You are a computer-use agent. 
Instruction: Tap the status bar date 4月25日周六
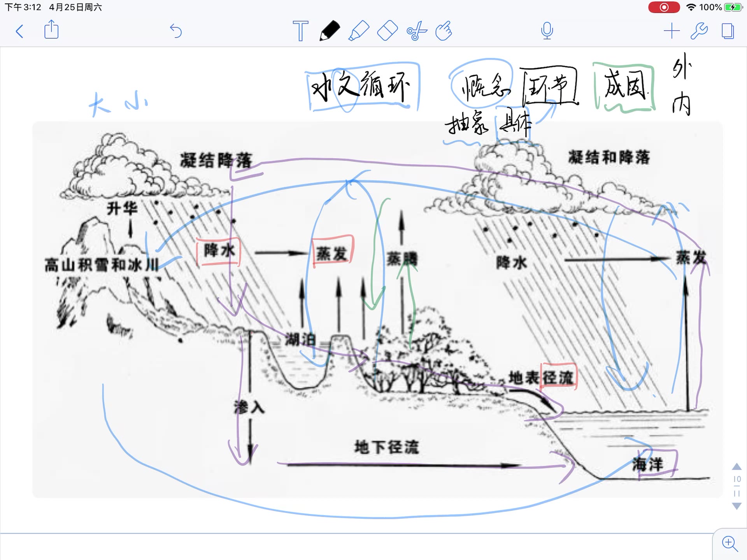click(75, 7)
